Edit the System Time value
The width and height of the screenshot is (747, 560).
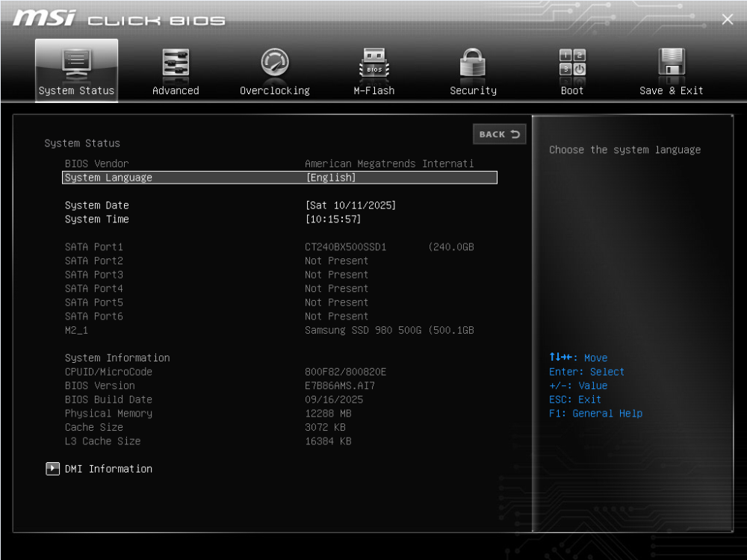333,220
